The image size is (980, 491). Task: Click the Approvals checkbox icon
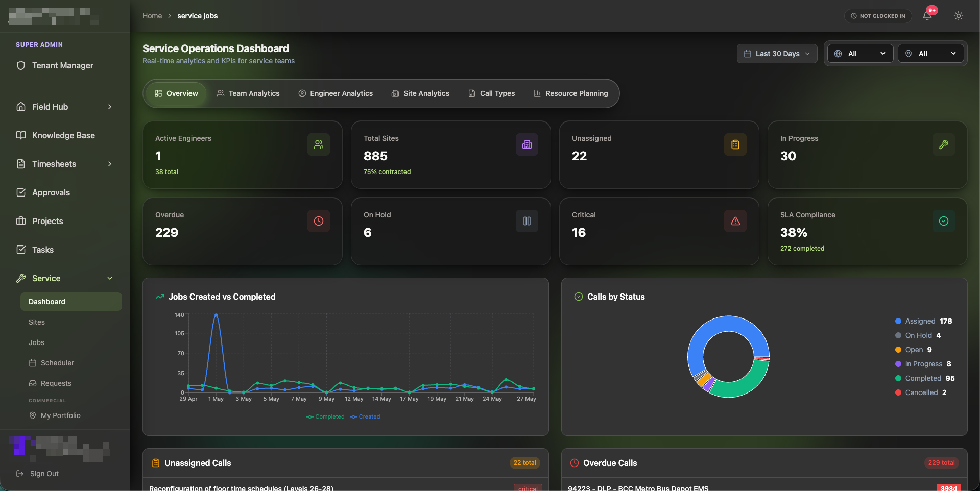click(21, 192)
